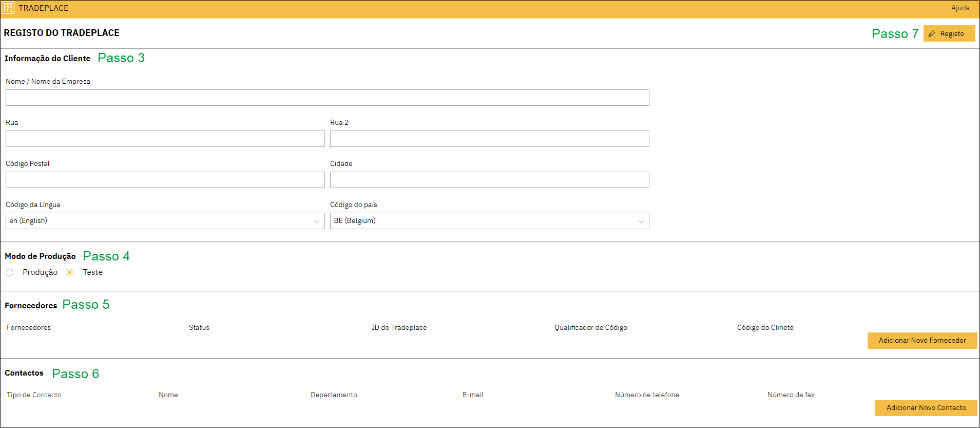The image size is (980, 428).
Task: Click the Número de telefone column header
Action: 647,395
